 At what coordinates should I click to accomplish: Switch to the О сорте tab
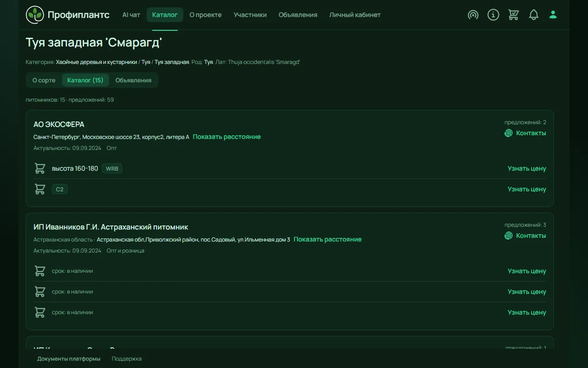point(44,80)
